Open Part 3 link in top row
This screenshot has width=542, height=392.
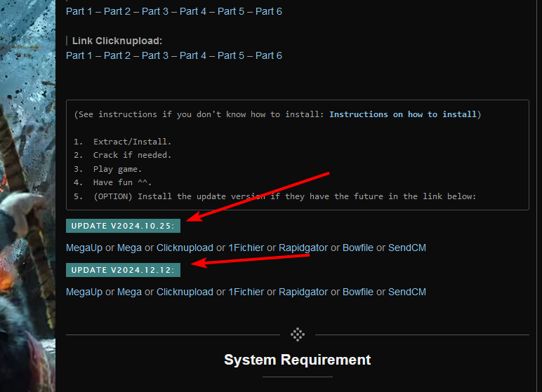click(155, 11)
